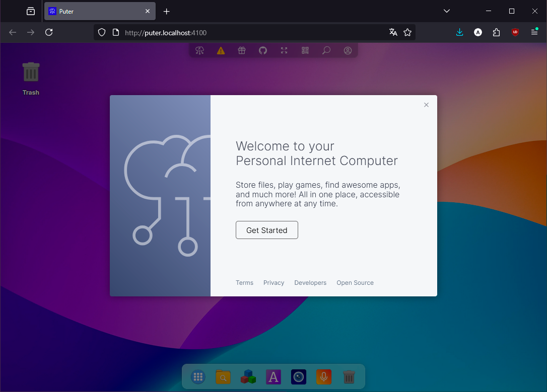The height and width of the screenshot is (392, 547).
Task: Close the Puter tab with its X
Action: 148,11
